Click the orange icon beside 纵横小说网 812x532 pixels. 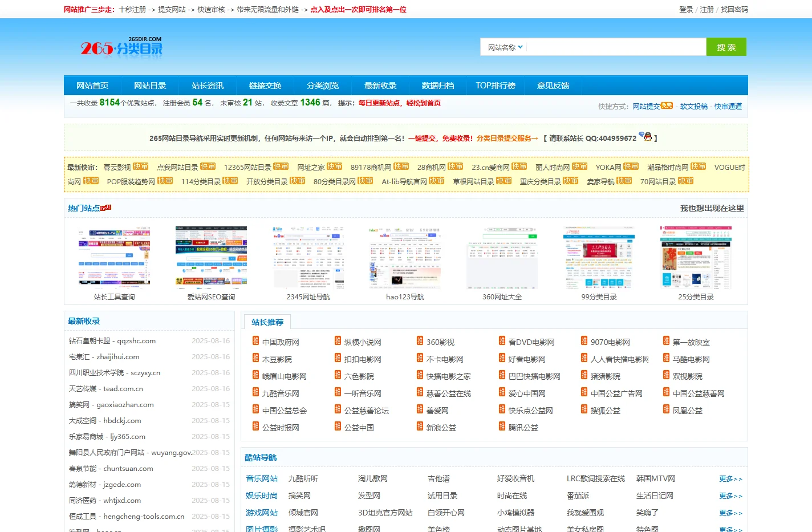[338, 341]
